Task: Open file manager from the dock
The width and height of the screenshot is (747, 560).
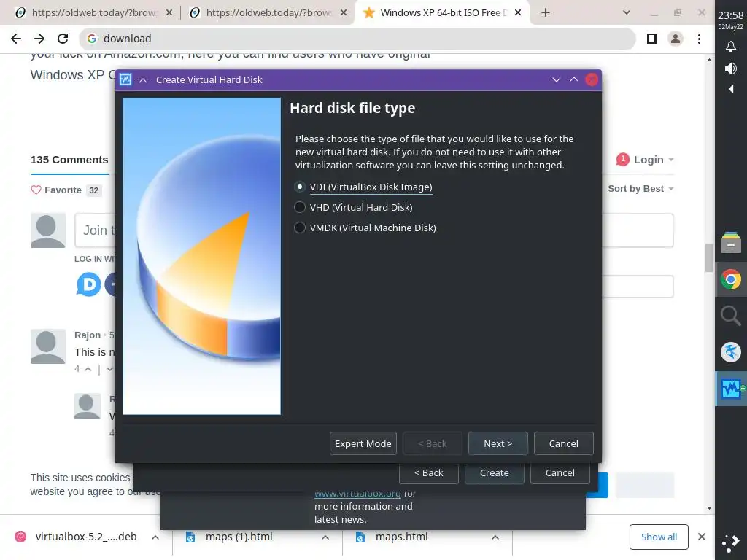Action: point(731,242)
